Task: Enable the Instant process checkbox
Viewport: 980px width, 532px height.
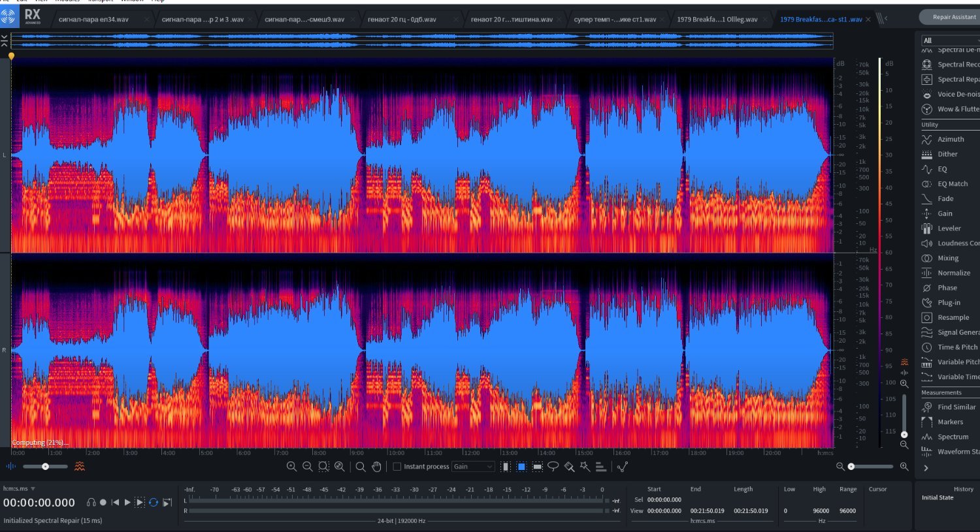Action: (x=397, y=467)
